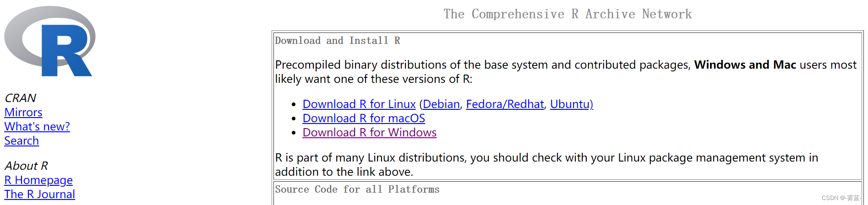Click the bold Windows and Mac text
The height and width of the screenshot is (205, 868).
[x=745, y=65]
